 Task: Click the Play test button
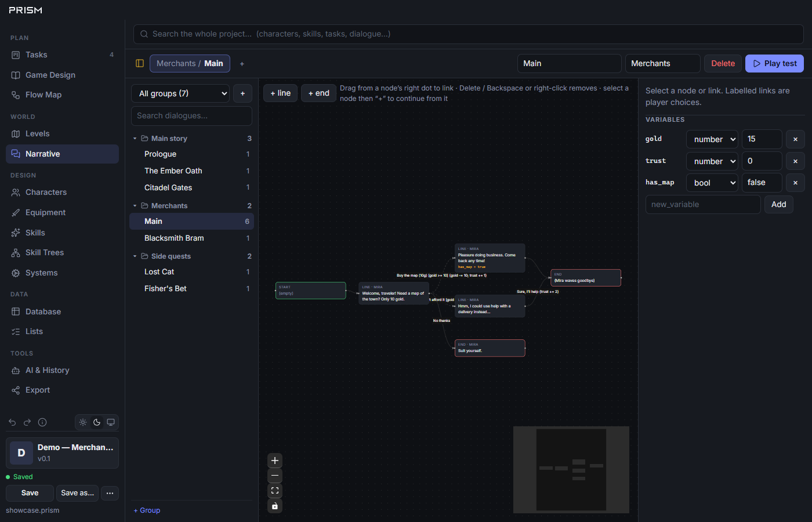click(x=774, y=63)
